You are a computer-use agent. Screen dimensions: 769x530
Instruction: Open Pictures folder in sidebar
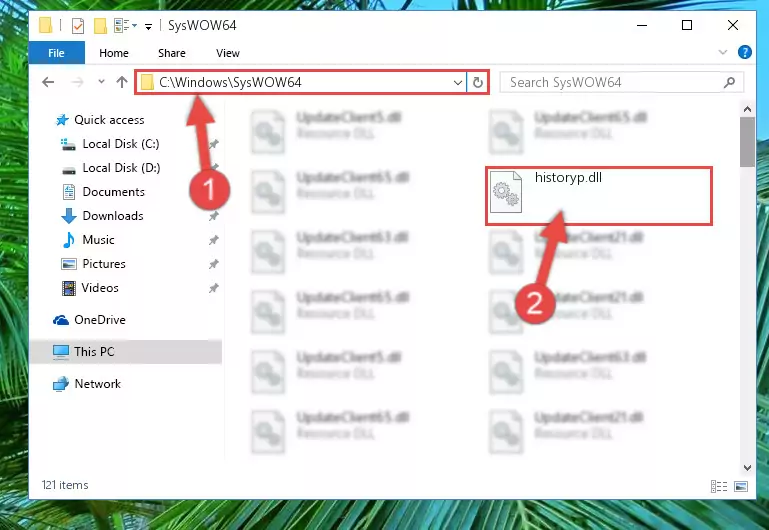pyautogui.click(x=104, y=264)
